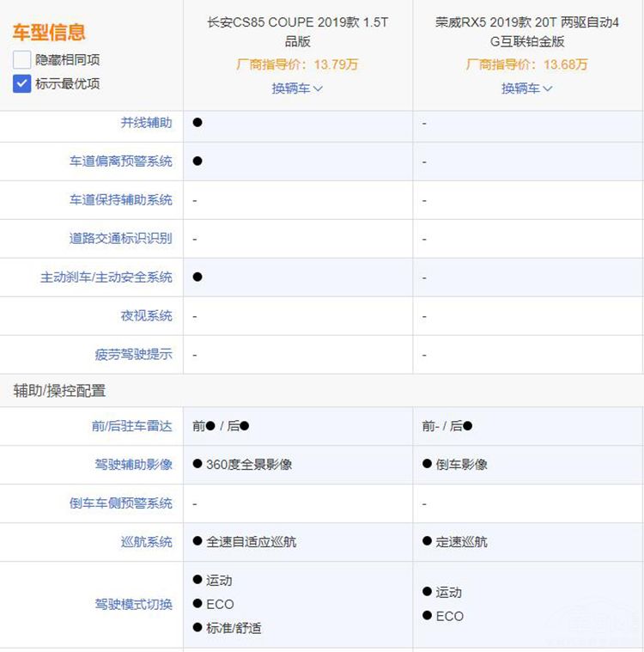Click the 辅助/操控配置 section header
This screenshot has width=644, height=652.
click(59, 391)
